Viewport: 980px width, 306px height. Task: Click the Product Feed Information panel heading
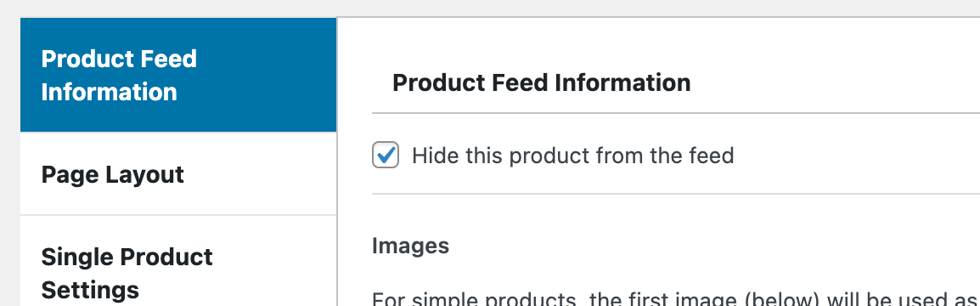pos(541,82)
